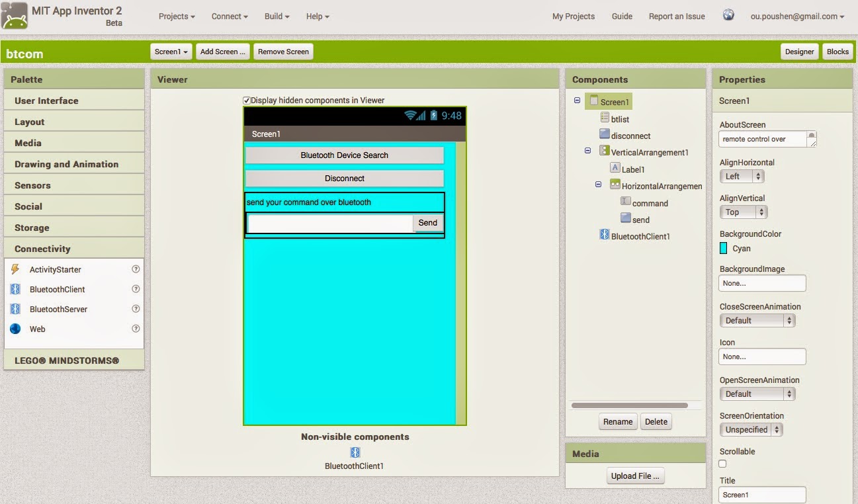Open the account email menu
Screen dimensions: 858x504
point(797,17)
